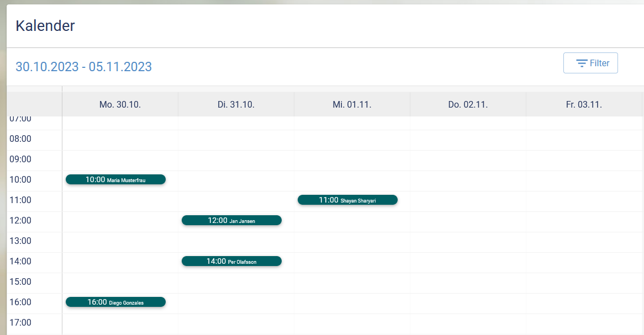
Task: Select the Mo. 30.10. day header
Action: 120,104
